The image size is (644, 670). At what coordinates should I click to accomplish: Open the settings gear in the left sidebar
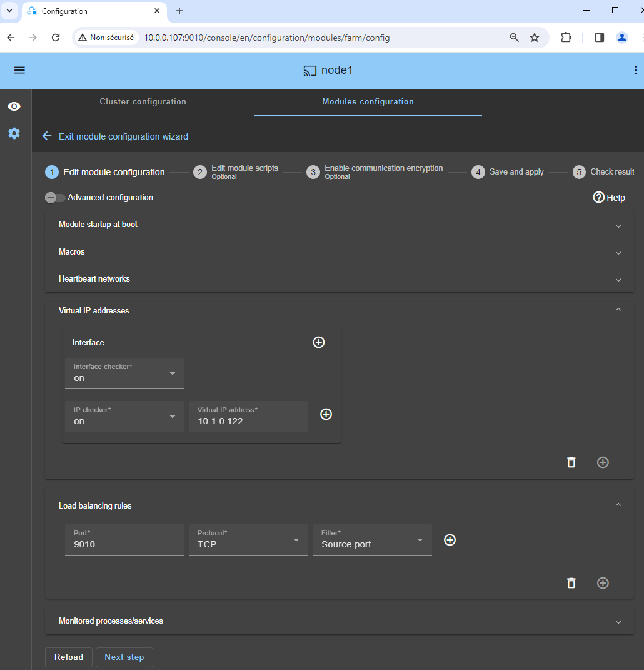(14, 133)
